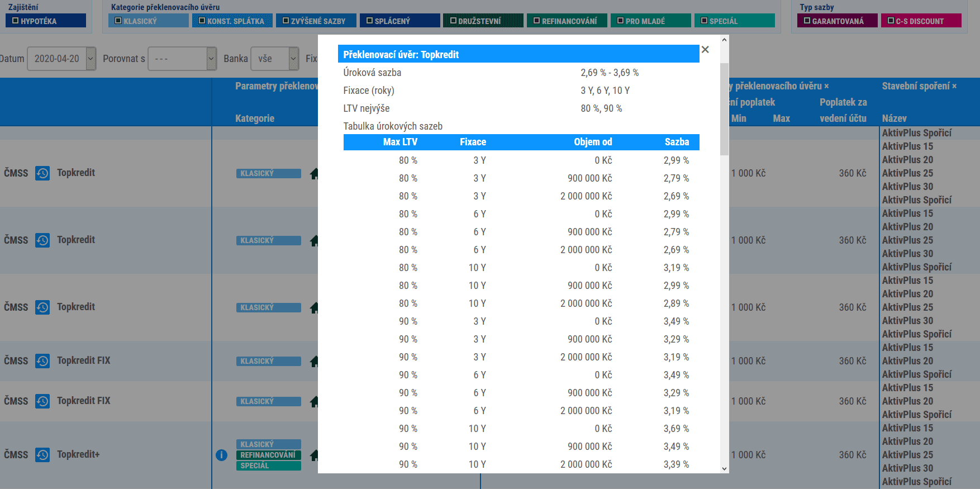Screen dimensions: 980x489
Task: Click the KLASICKÝ tag in first Topkredit row
Action: pyautogui.click(x=268, y=173)
